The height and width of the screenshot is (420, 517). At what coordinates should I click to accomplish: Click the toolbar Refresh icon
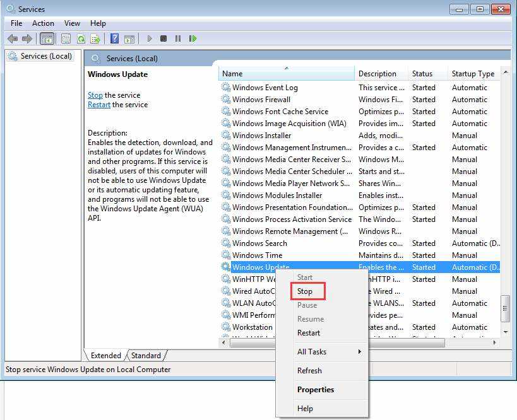coord(81,39)
